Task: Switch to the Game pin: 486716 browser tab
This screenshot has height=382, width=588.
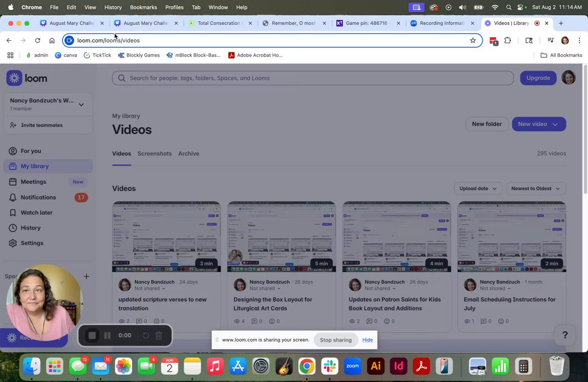Action: coord(367,23)
